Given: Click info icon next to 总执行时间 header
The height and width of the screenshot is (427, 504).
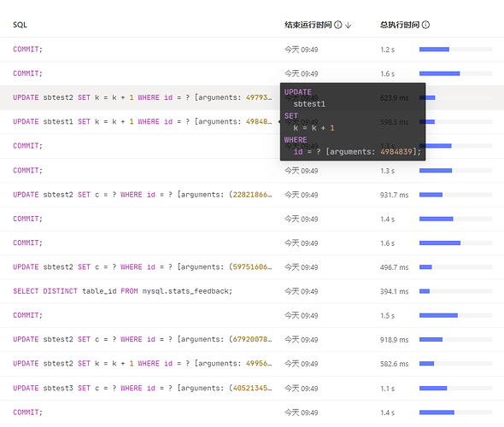Looking at the screenshot, I should coord(425,25).
